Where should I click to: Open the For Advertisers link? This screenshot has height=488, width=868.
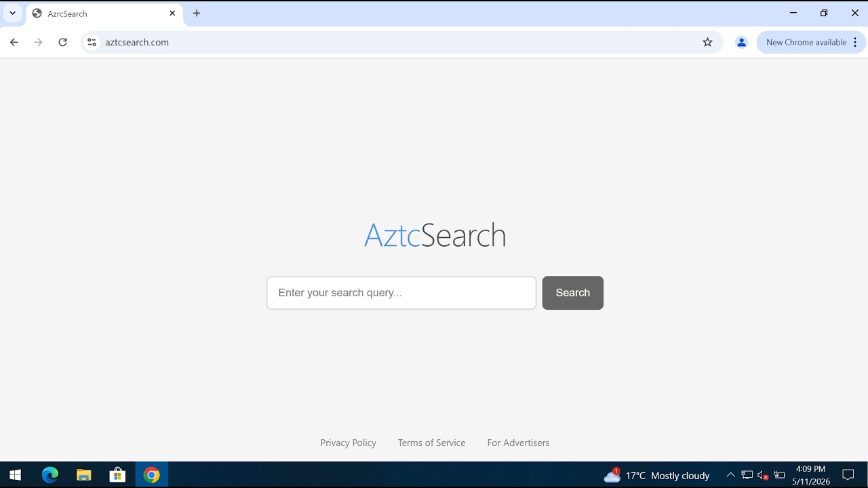tap(518, 443)
